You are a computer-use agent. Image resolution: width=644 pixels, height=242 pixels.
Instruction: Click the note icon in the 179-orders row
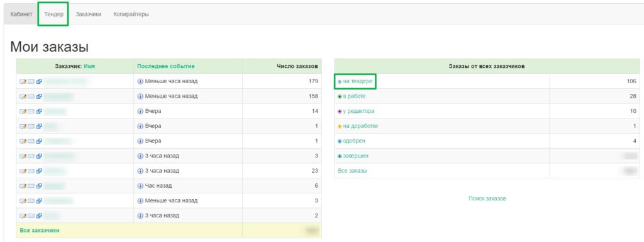click(23, 81)
